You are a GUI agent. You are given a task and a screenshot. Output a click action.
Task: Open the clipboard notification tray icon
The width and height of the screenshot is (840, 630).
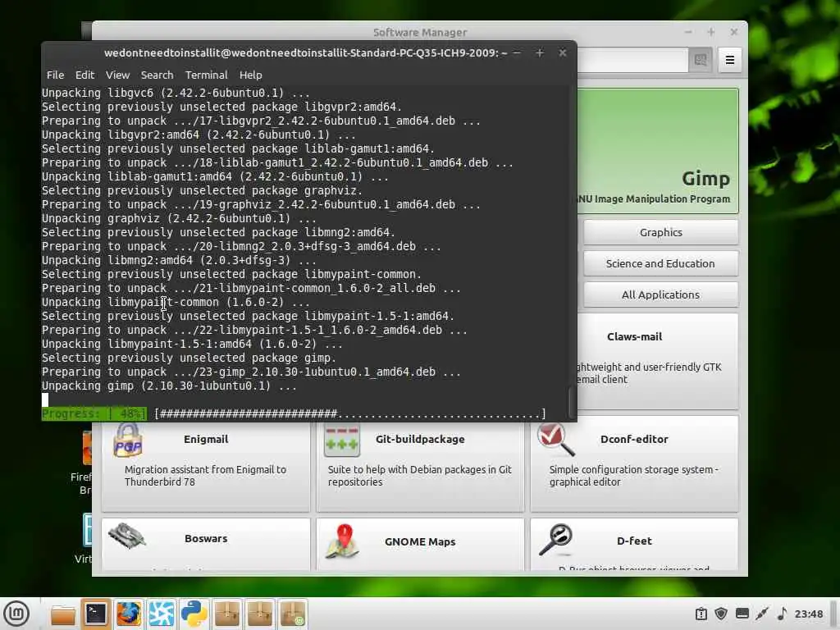(x=701, y=614)
